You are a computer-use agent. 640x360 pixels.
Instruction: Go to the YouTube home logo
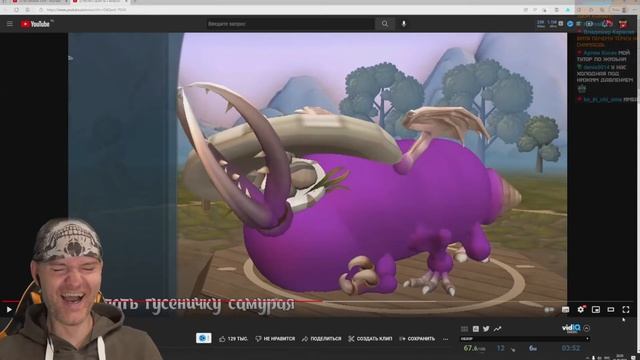[36, 24]
